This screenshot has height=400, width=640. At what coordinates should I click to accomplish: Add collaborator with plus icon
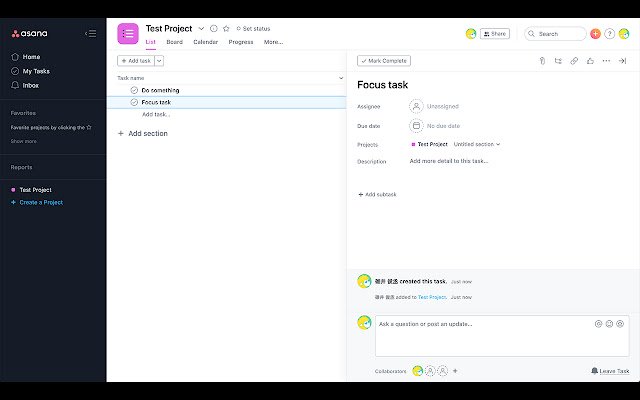coord(455,371)
